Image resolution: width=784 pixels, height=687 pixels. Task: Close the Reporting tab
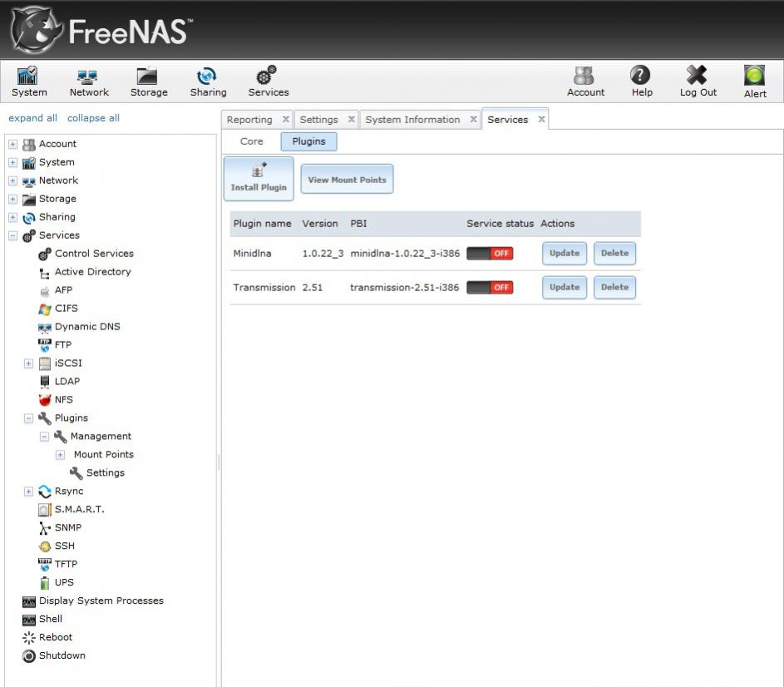285,119
